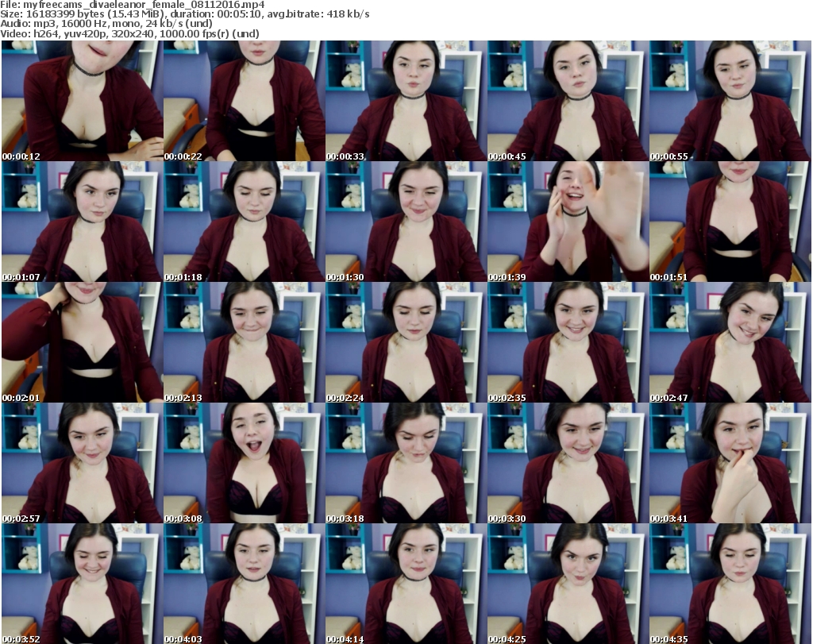Open the thumbnail marked 00:00:33
The image size is (813, 644).
click(x=406, y=101)
